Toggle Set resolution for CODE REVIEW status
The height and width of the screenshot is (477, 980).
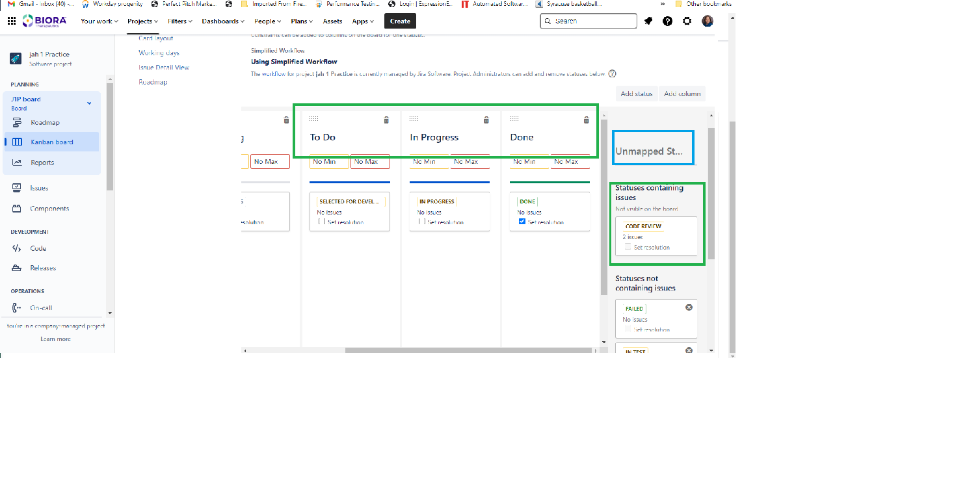coord(628,247)
